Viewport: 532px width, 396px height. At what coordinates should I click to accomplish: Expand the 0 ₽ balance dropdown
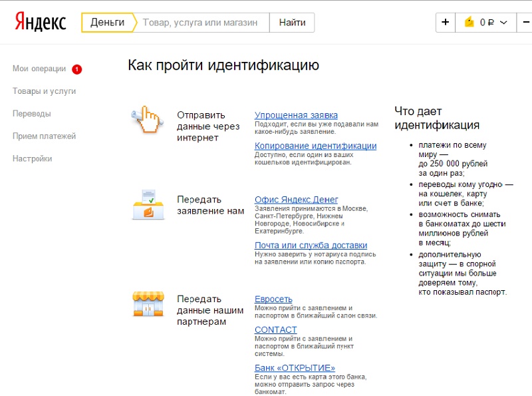tap(486, 23)
